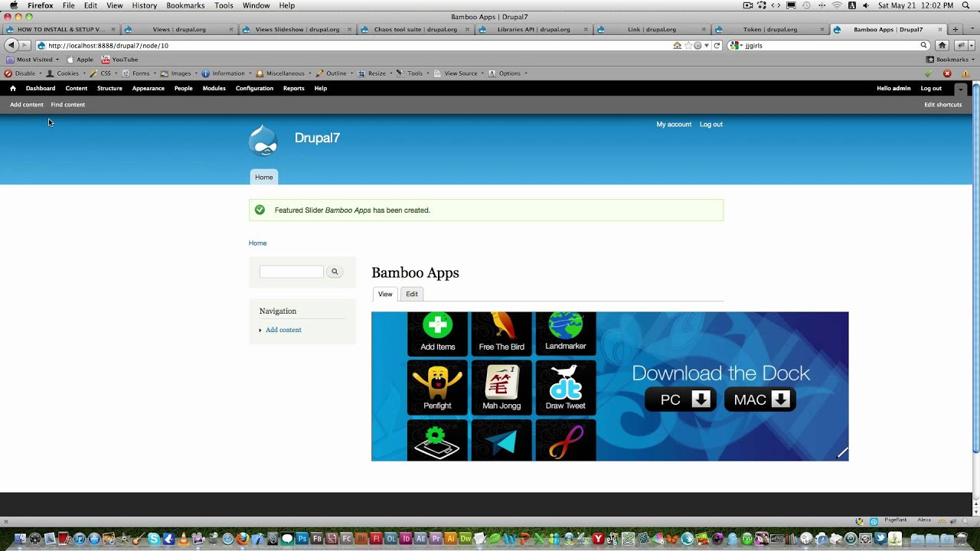Click Edit shortcuts link
Image resolution: width=980 pixels, height=551 pixels.
(942, 105)
